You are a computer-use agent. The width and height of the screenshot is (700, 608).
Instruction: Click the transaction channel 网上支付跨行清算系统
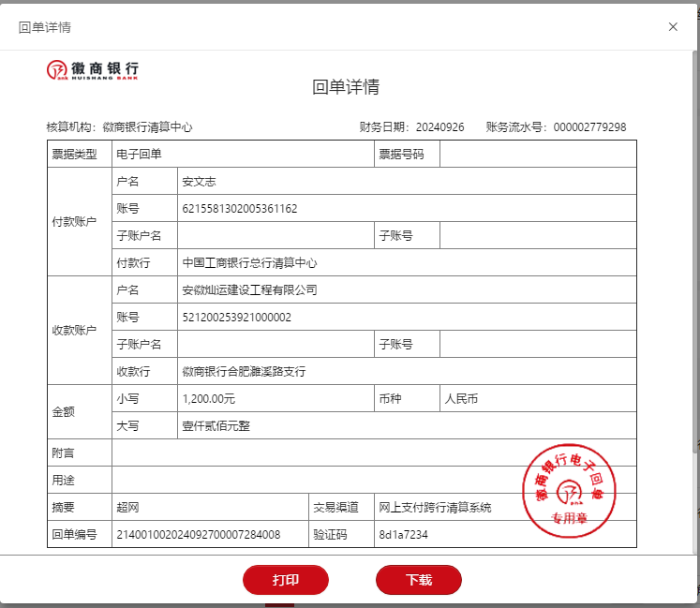click(x=435, y=508)
